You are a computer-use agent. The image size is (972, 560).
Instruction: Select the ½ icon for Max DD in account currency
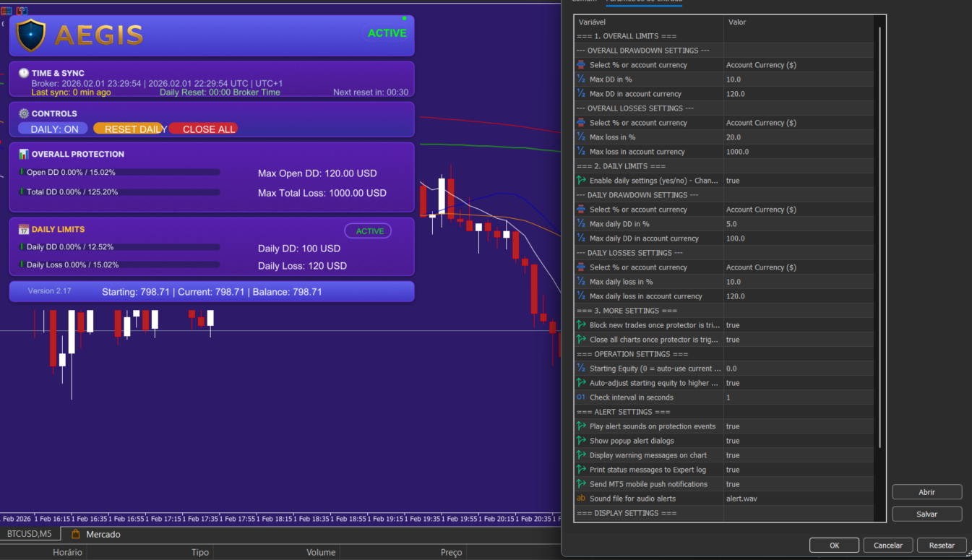tap(581, 94)
